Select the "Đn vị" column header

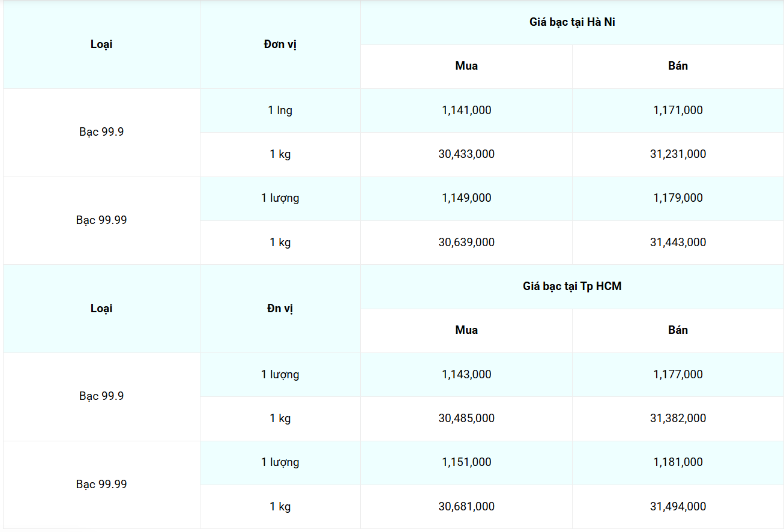tap(280, 309)
